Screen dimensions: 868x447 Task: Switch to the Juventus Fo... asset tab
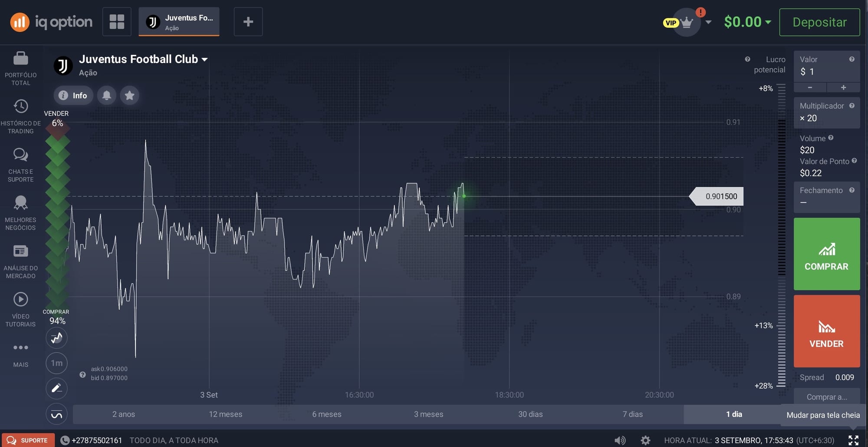[179, 22]
